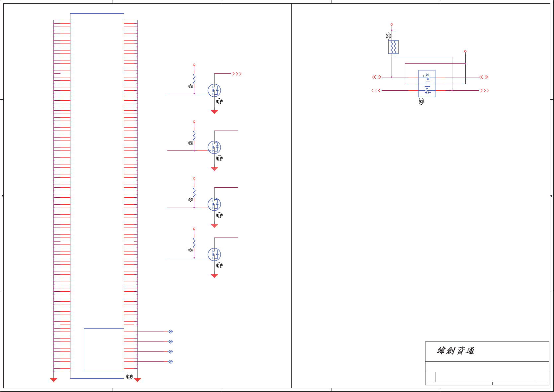Image resolution: width=554 pixels, height=392 pixels.
Task: Click the GP marker beside the topmost MOSFET
Action: click(x=220, y=101)
